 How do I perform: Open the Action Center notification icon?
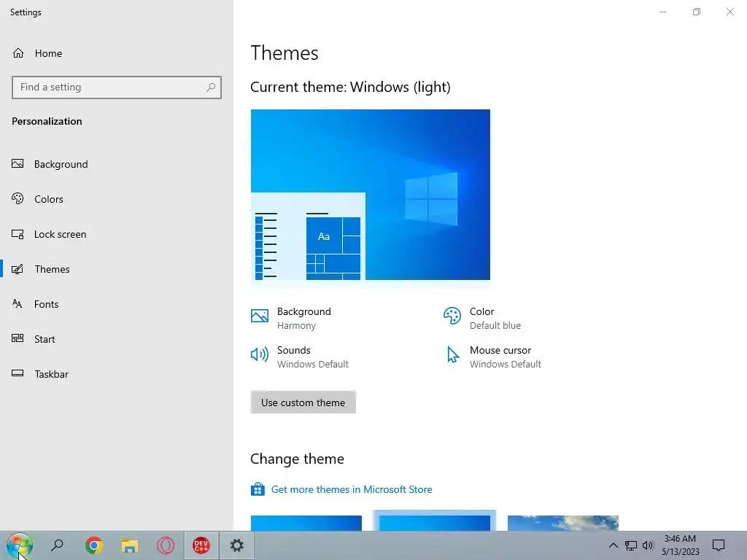[x=719, y=545]
